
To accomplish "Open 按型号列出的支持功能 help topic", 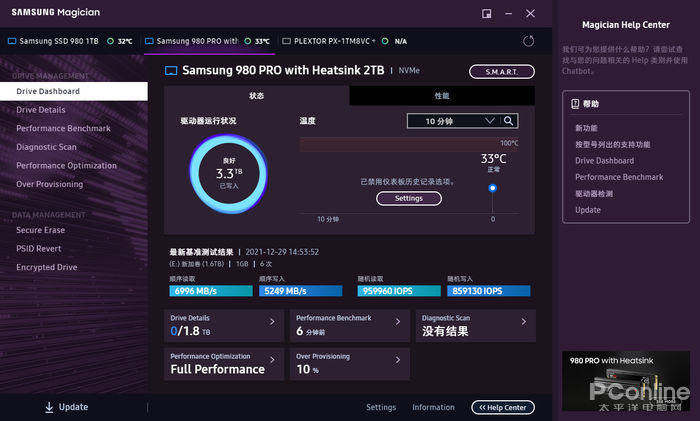I will click(612, 144).
